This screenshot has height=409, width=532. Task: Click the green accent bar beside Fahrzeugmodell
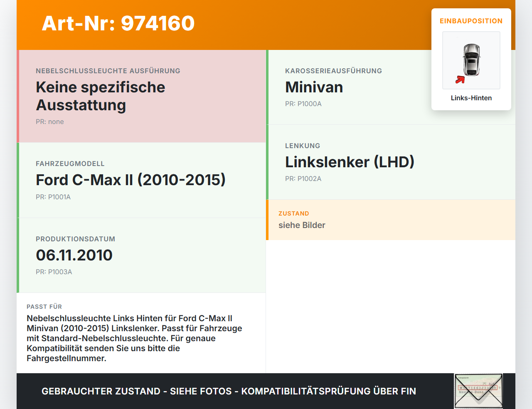[x=17, y=180]
